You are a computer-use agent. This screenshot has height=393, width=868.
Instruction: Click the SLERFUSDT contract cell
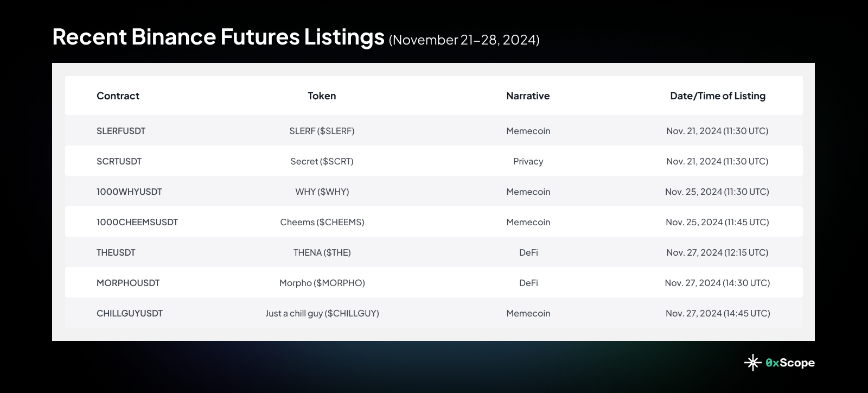pos(121,131)
